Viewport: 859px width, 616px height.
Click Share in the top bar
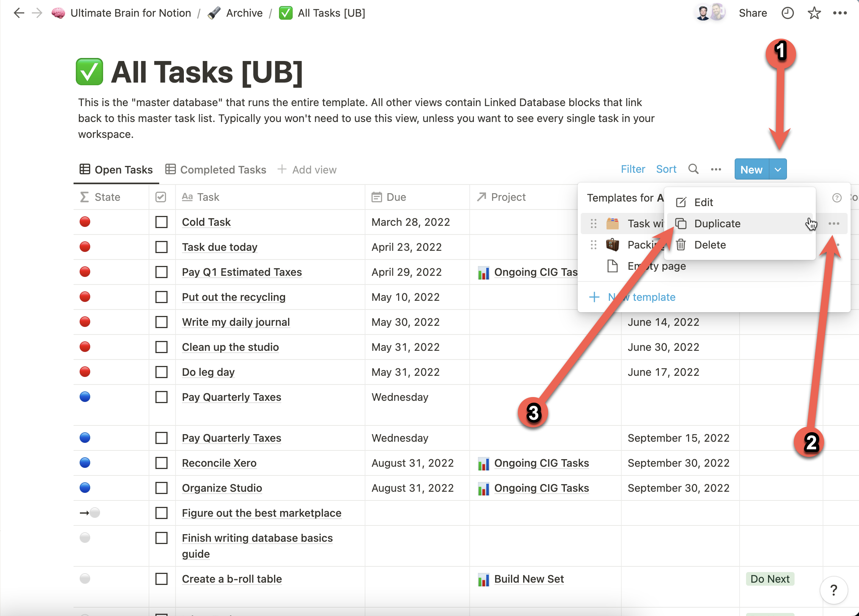click(753, 13)
